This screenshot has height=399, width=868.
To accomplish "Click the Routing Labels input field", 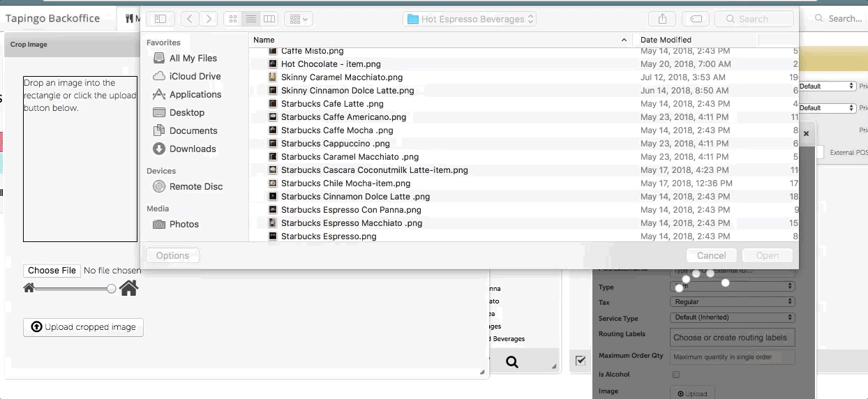I will [x=733, y=338].
